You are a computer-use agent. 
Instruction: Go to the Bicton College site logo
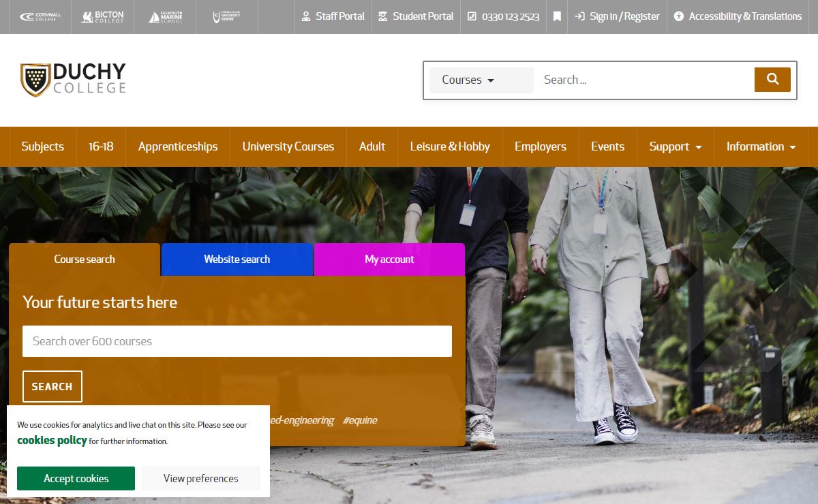coord(102,16)
